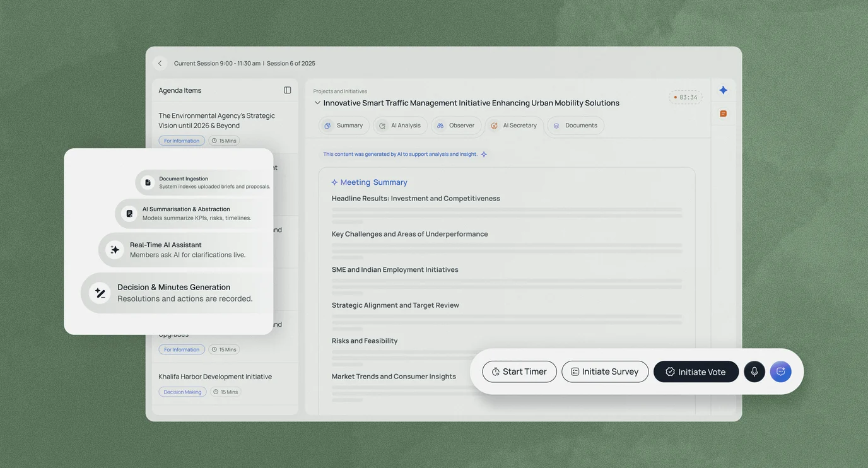Open the orange notes icon in right sidebar
868x468 pixels.
[x=724, y=114]
